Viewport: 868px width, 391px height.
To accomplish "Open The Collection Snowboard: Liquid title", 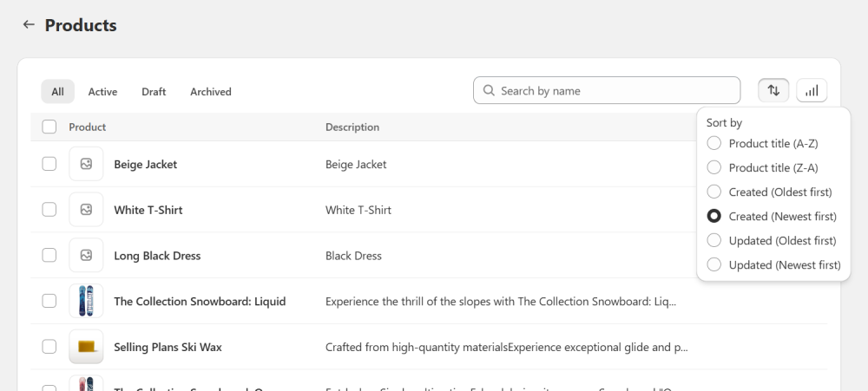I will coord(200,302).
